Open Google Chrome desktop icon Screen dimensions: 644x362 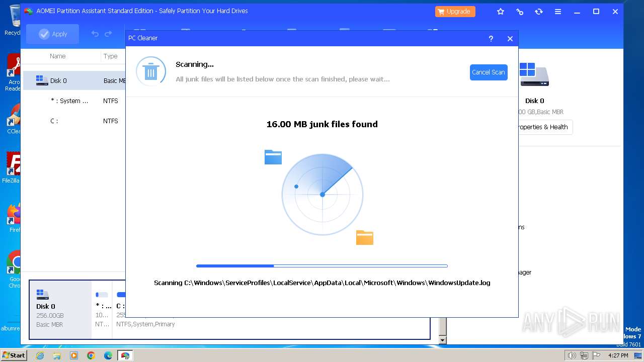click(14, 269)
